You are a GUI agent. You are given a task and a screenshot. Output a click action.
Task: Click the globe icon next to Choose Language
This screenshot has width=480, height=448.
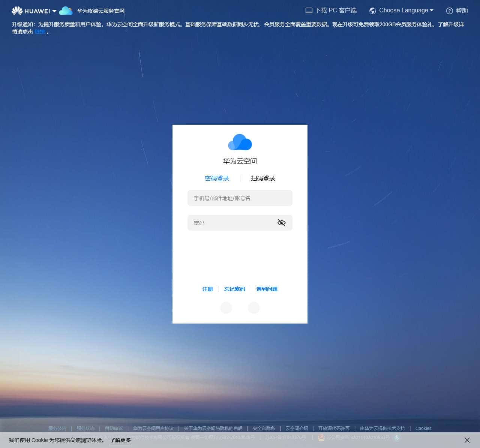point(372,10)
